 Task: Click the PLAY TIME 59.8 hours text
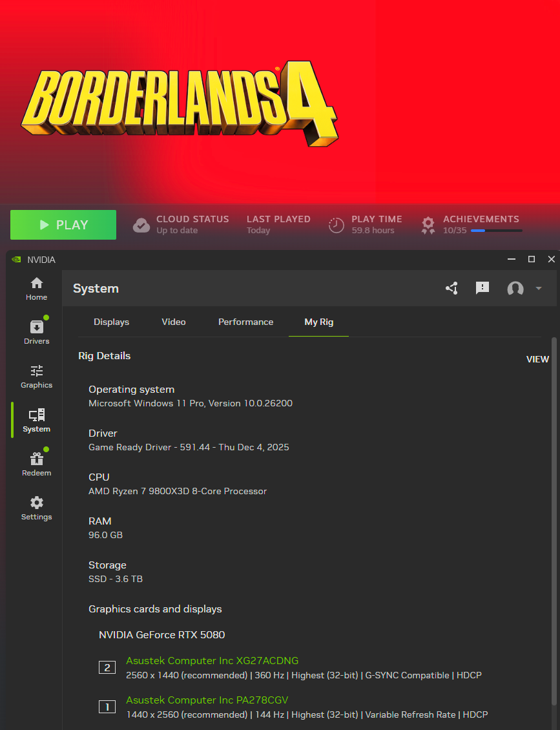377,224
